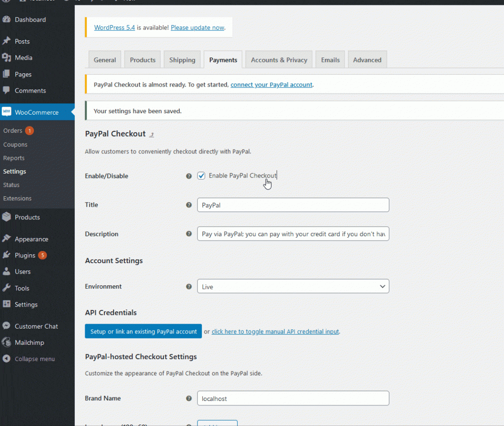Click Setup or link an existing PayPal account
504x426 pixels.
tap(143, 331)
